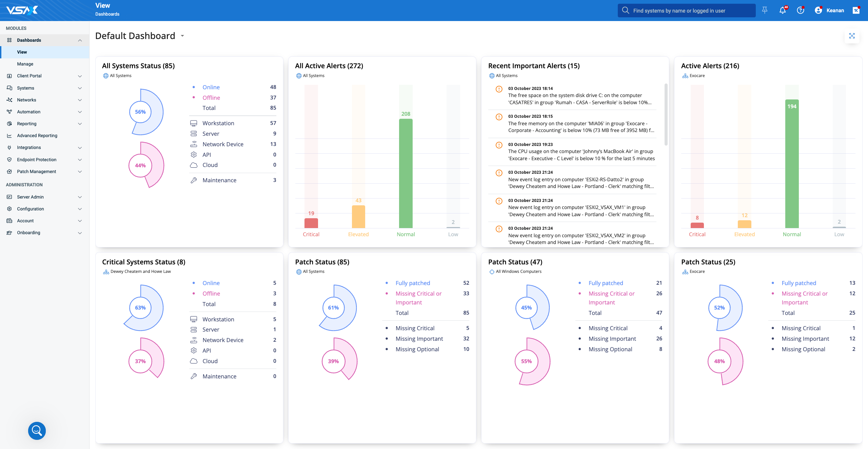This screenshot has width=868, height=449.
Task: Open the floating search chat button
Action: tap(37, 431)
